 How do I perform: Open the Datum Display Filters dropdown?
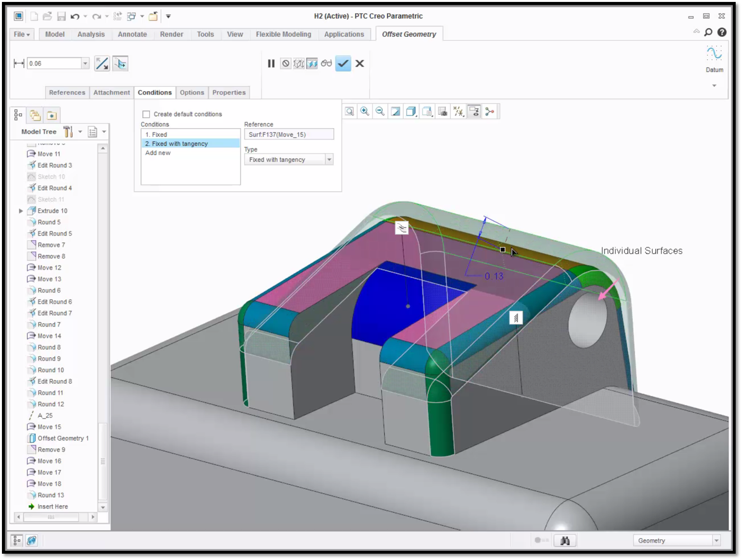[x=459, y=112]
